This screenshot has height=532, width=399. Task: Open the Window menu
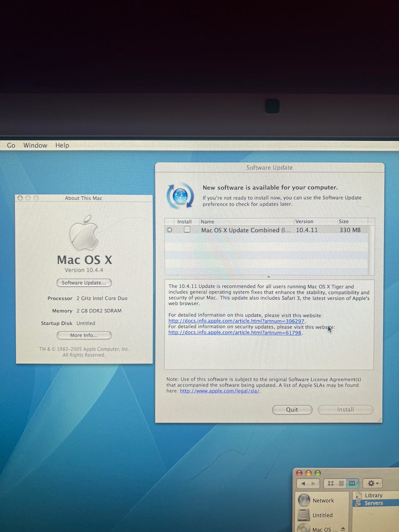[35, 145]
